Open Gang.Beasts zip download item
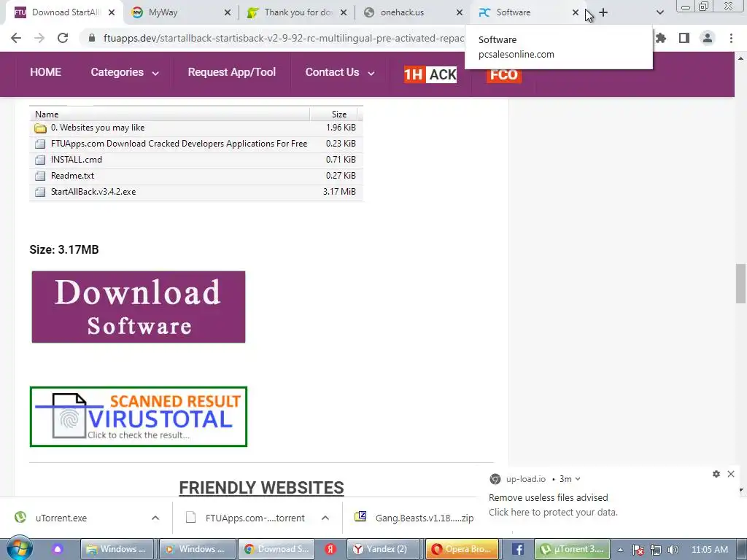Image resolution: width=747 pixels, height=560 pixels. (x=414, y=518)
